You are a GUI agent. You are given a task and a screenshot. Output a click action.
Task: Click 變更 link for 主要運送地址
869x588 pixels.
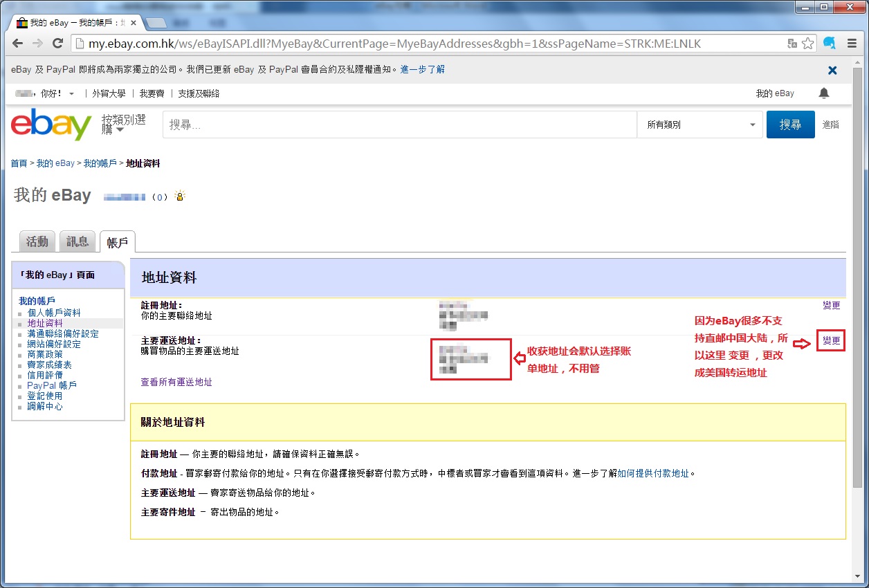(831, 341)
